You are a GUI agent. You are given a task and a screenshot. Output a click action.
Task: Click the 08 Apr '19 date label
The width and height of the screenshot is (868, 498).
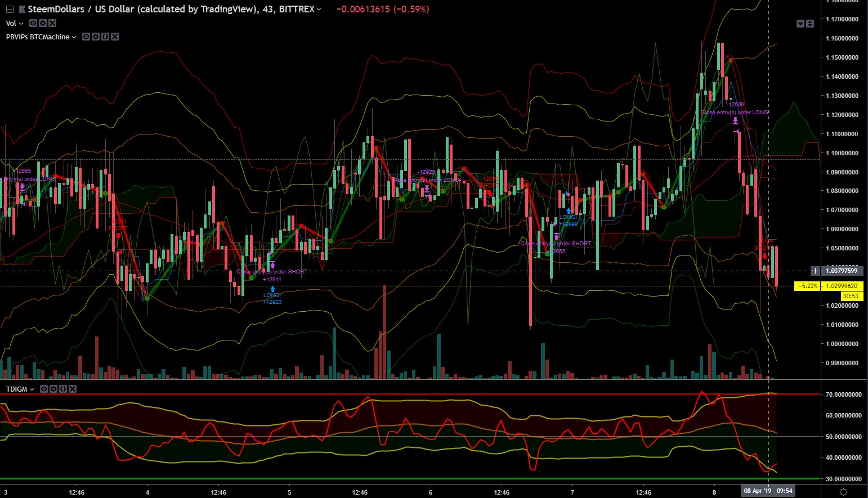pos(757,491)
